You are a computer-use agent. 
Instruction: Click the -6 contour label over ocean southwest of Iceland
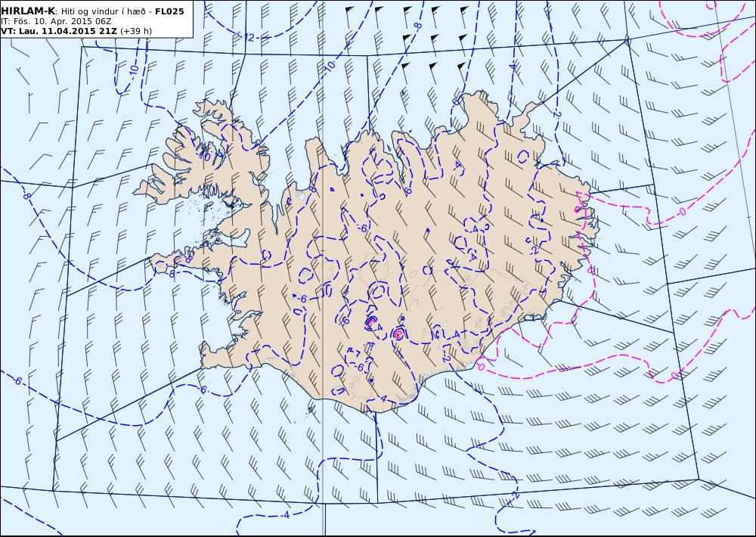(203, 390)
